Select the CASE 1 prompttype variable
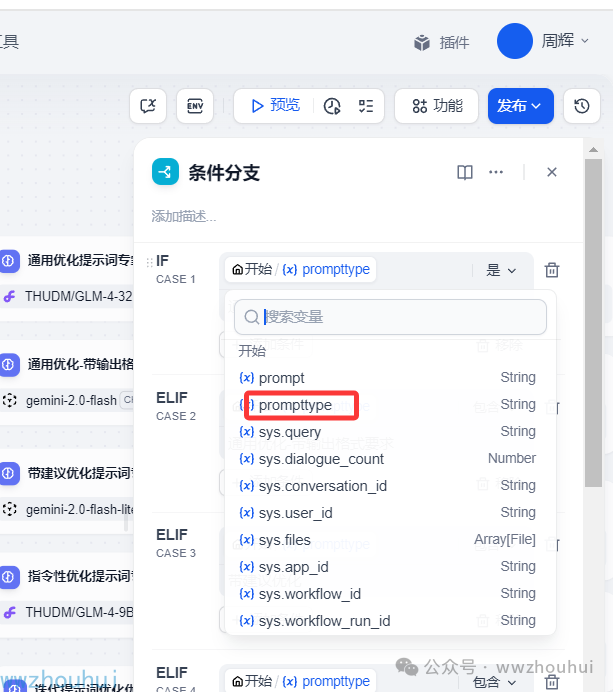 301,269
